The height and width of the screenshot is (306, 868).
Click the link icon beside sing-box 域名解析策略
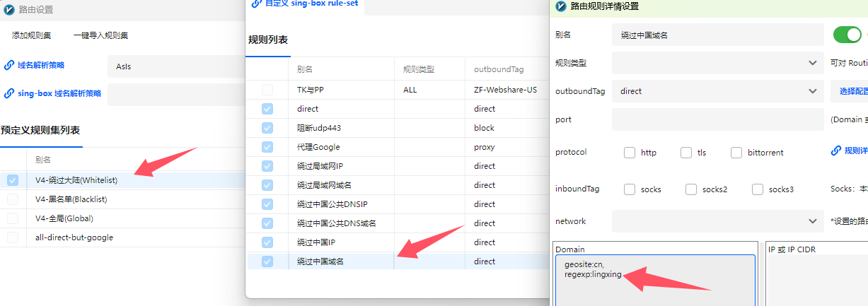(9, 93)
